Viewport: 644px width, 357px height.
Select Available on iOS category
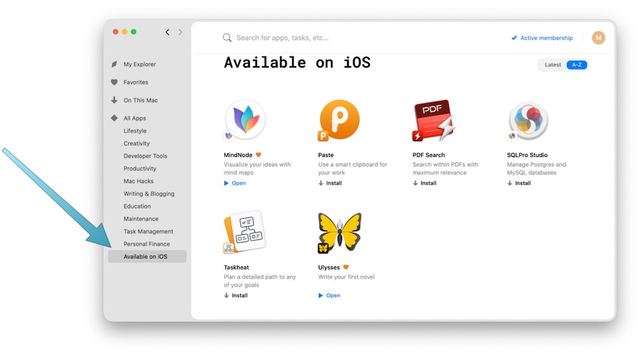(x=147, y=257)
